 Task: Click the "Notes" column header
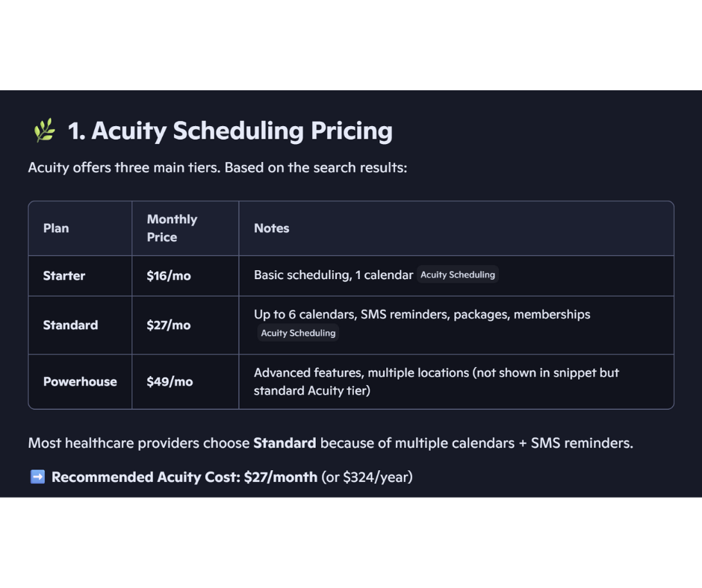[271, 228]
